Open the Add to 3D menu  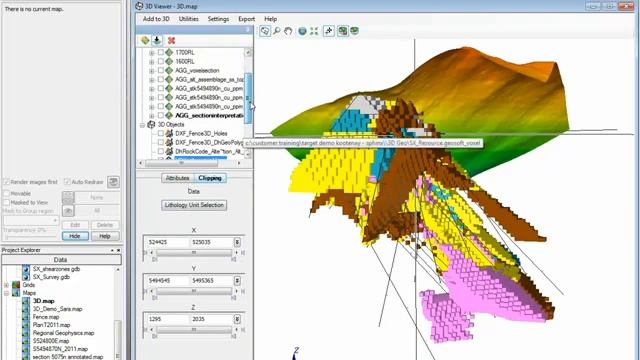click(x=156, y=19)
